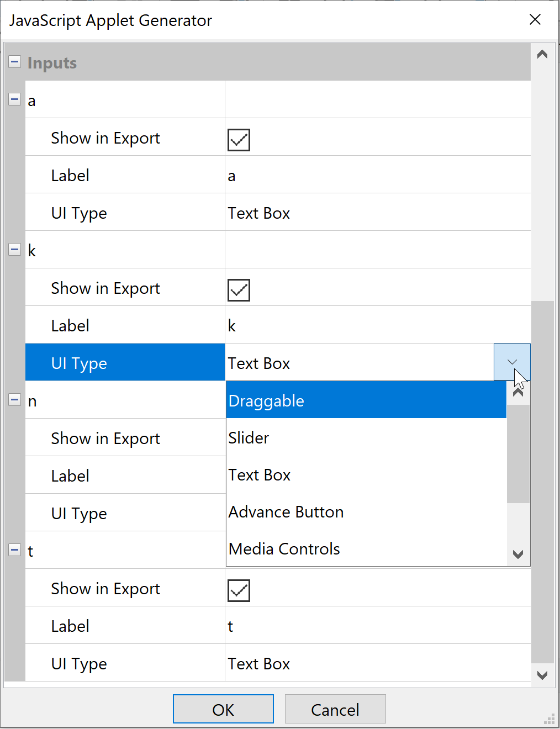Click the Cancel button
The width and height of the screenshot is (560, 729).
coord(335,709)
